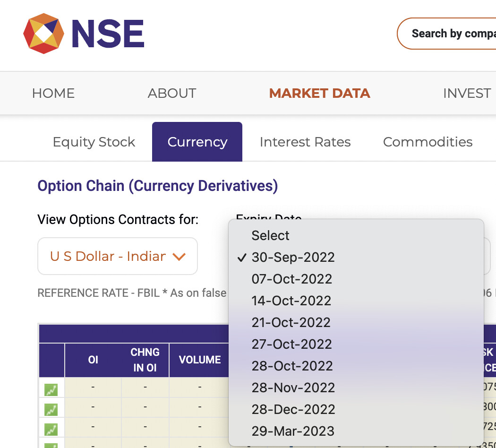Open chart icon in third table row
The width and height of the screenshot is (496, 448).
pos(51,429)
